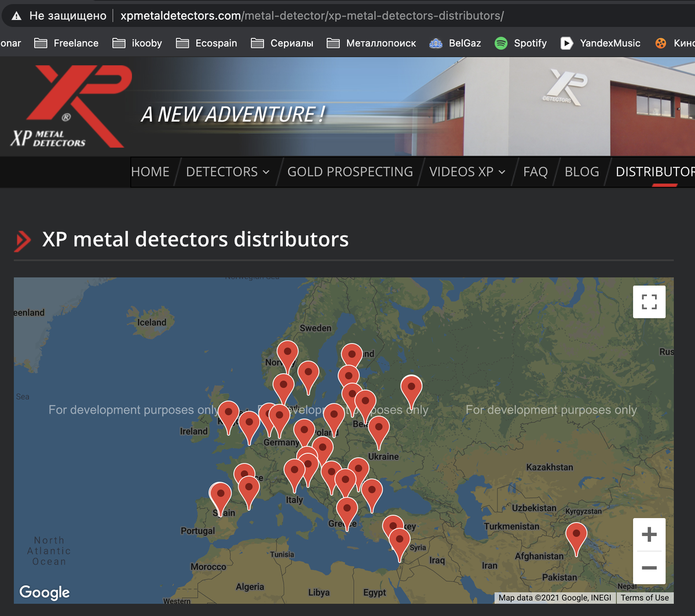Zoom out of the map with minus button
Image resolution: width=695 pixels, height=616 pixels.
tap(649, 567)
